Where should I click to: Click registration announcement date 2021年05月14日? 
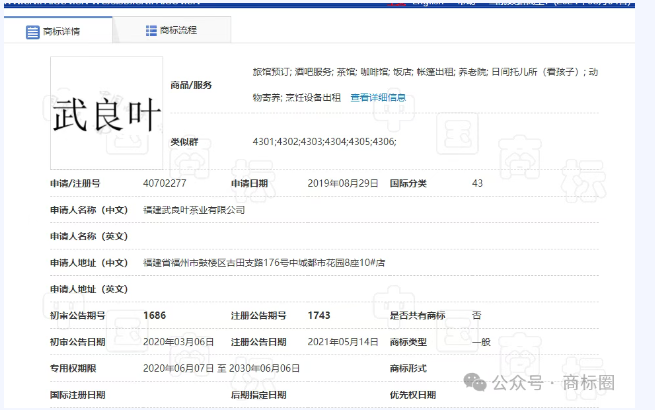click(x=343, y=341)
